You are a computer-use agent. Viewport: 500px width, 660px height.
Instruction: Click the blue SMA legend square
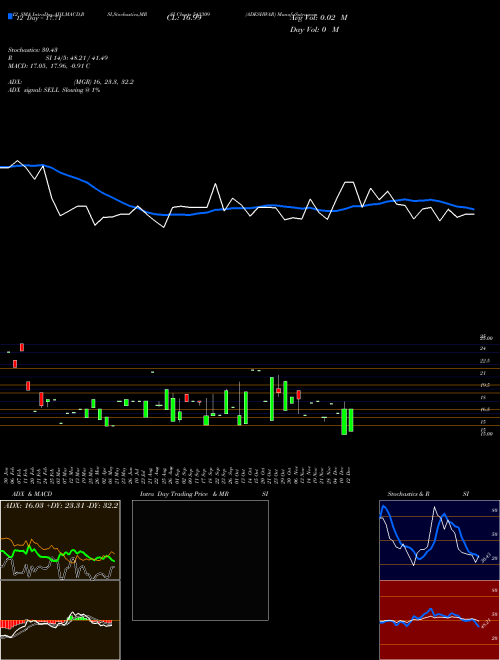[x=10, y=17]
